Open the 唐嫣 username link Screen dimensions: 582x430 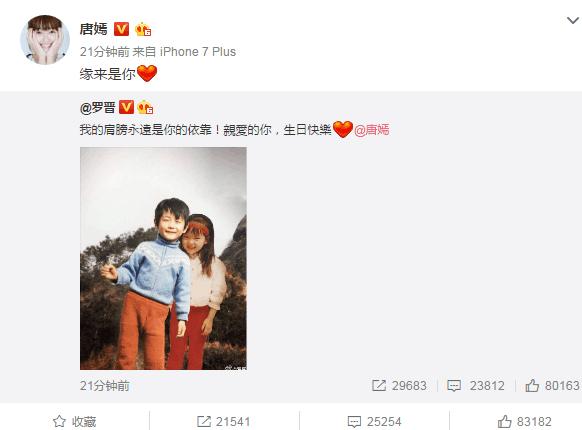(x=94, y=29)
